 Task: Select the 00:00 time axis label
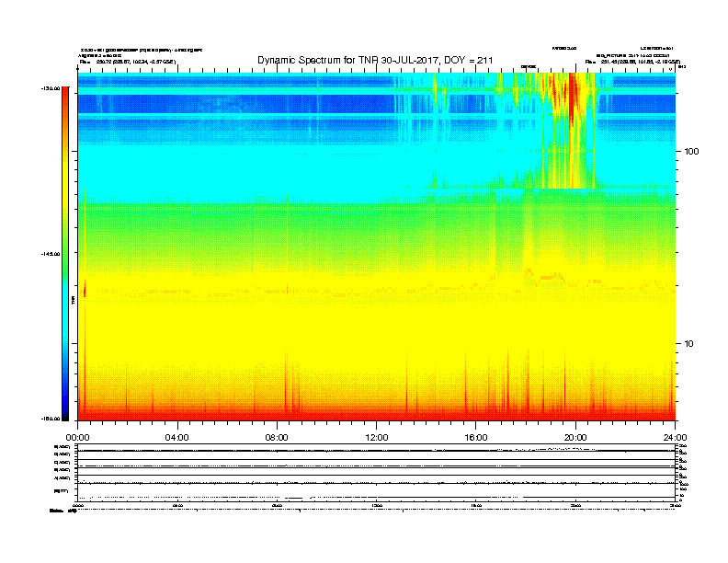(77, 438)
